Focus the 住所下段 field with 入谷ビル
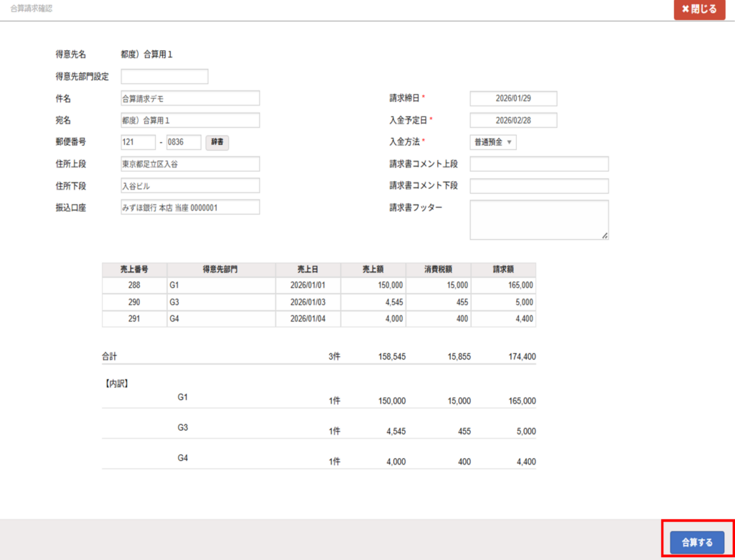The width and height of the screenshot is (735, 560). [190, 186]
